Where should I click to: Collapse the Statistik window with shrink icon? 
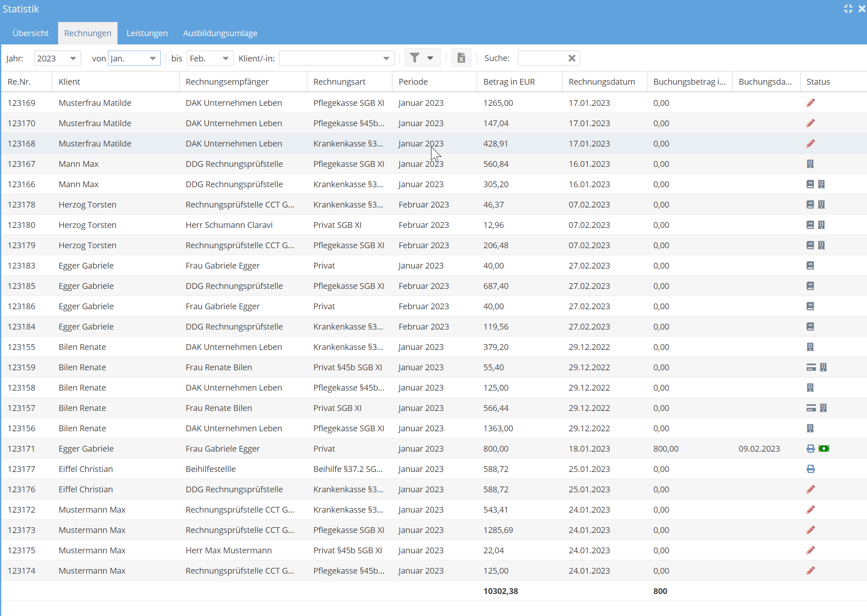[848, 9]
